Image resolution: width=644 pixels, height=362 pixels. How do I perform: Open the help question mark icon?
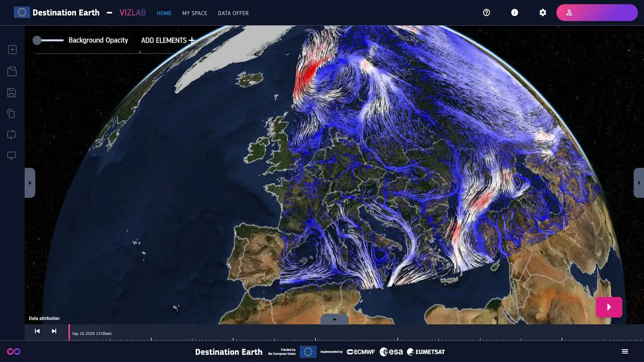[486, 12]
